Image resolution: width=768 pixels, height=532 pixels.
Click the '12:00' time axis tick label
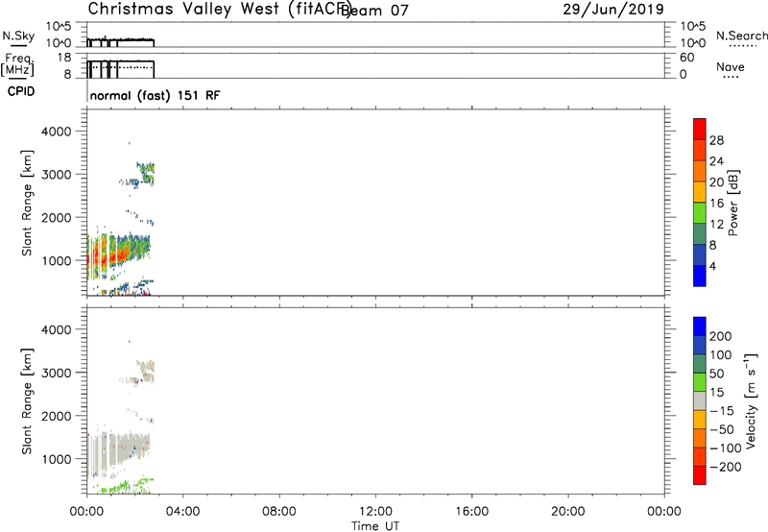[375, 512]
